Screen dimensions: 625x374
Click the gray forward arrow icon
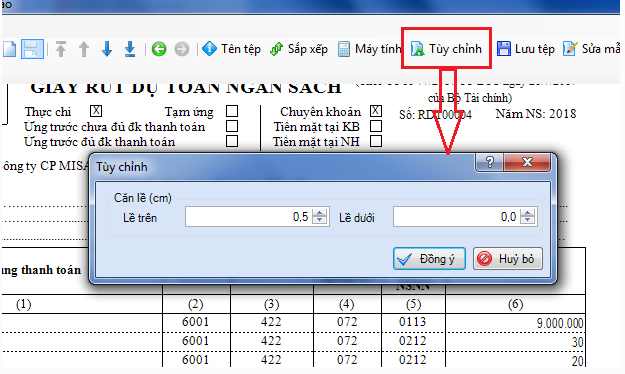(182, 49)
